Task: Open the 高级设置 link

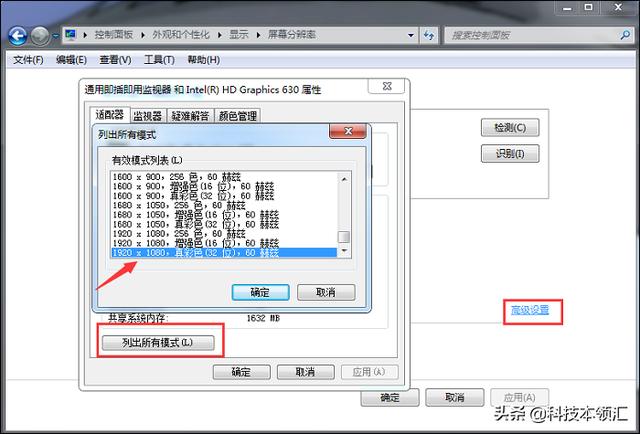Action: pyautogui.click(x=530, y=310)
